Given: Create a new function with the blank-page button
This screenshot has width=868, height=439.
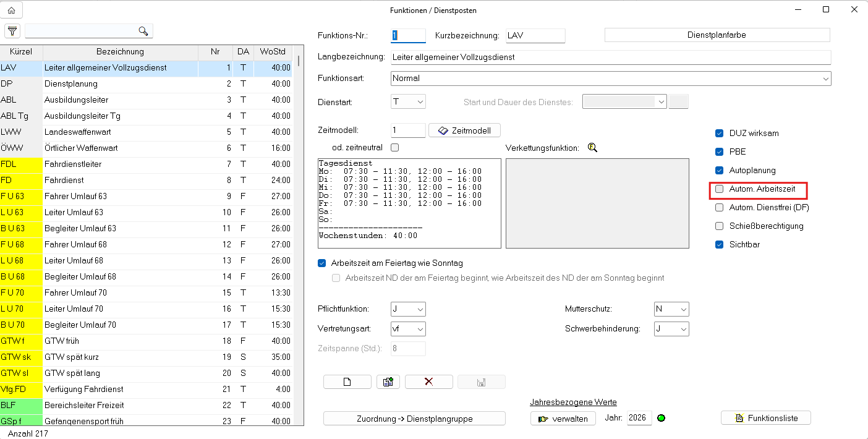Looking at the screenshot, I should (347, 381).
